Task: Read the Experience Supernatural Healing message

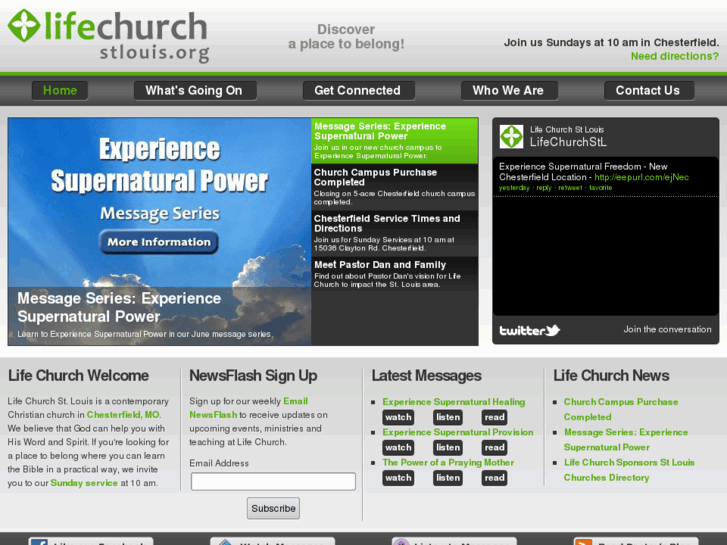Action: coord(494,417)
